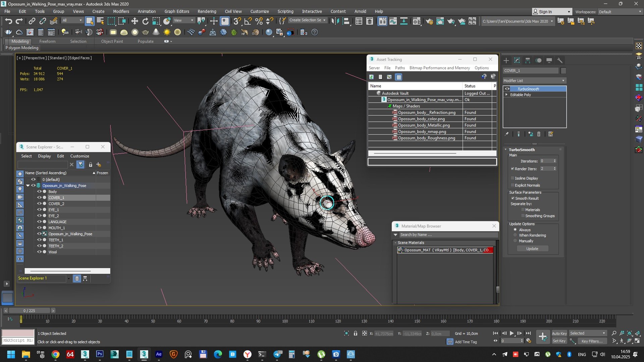Select the Select and Rotate tool
This screenshot has width=644, height=362.
[x=145, y=21]
